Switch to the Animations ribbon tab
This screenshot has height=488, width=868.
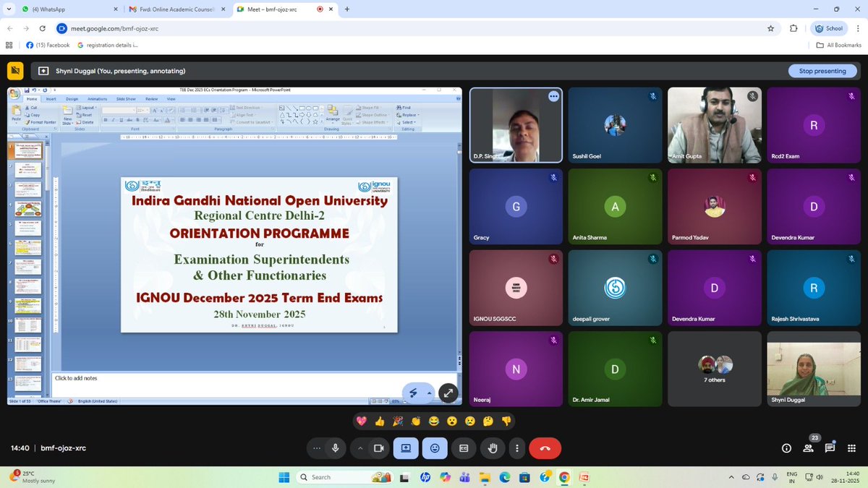click(97, 99)
